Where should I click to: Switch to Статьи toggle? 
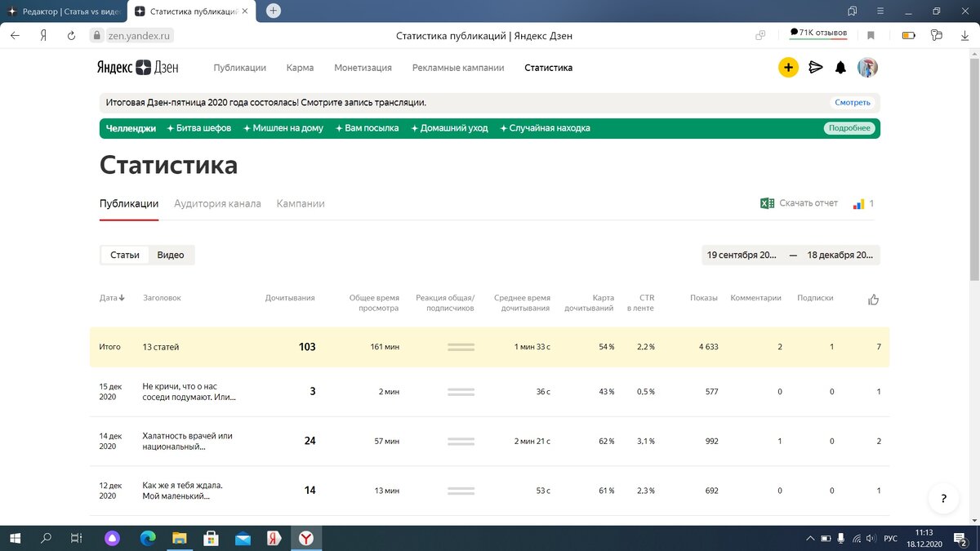125,255
